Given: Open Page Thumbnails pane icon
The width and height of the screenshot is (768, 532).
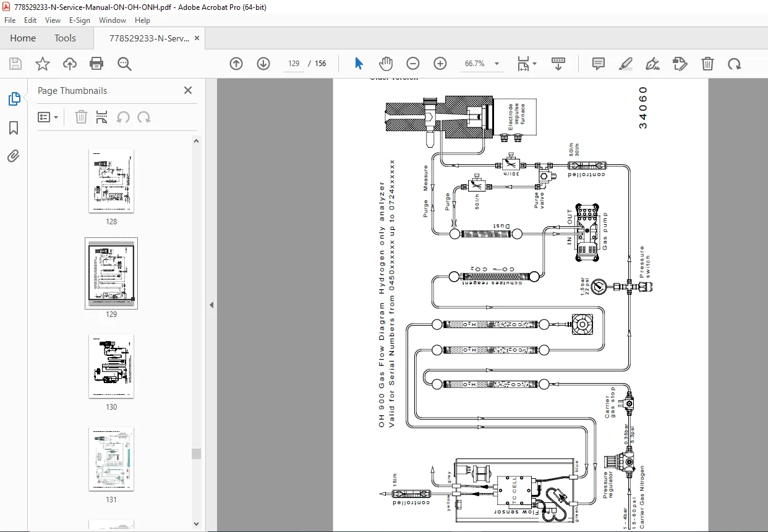Looking at the screenshot, I should pyautogui.click(x=14, y=99).
